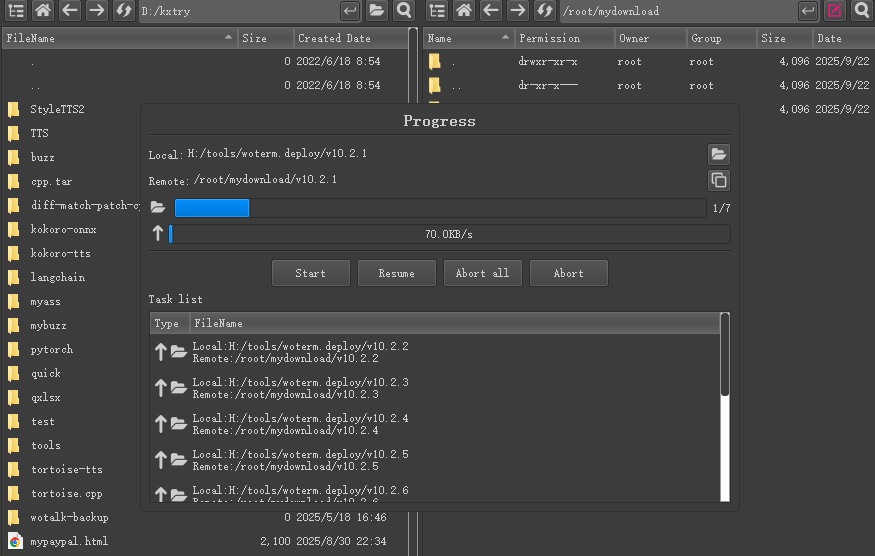Click the local pane home icon
This screenshot has height=556, width=875.
pyautogui.click(x=43, y=11)
